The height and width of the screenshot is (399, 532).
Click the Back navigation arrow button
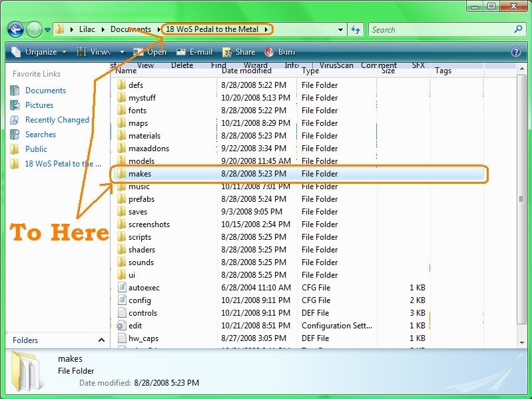click(16, 29)
